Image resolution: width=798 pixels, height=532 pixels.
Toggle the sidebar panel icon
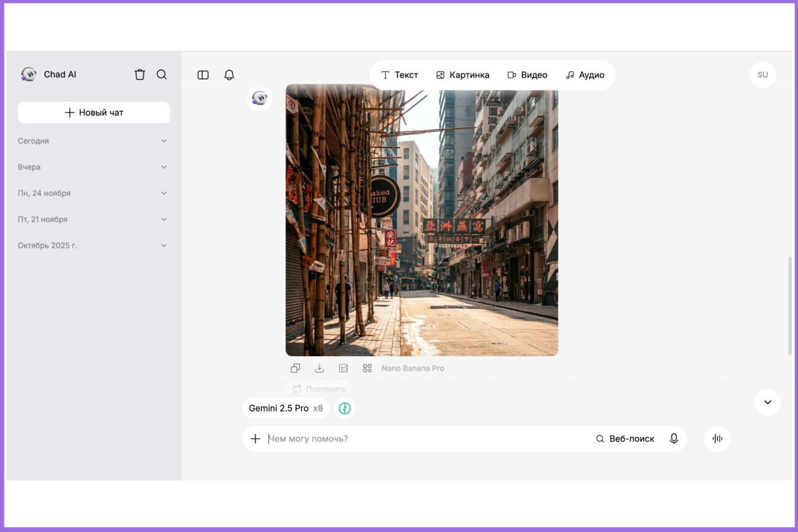[x=203, y=75]
